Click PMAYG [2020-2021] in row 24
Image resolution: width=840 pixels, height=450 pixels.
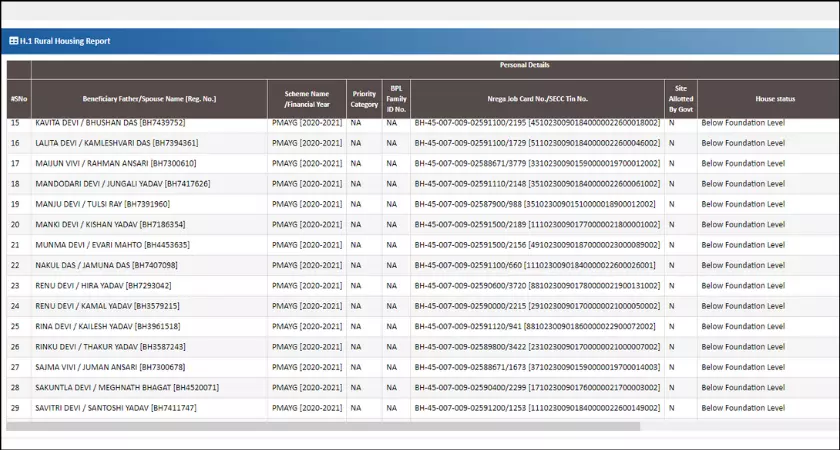pyautogui.click(x=307, y=306)
